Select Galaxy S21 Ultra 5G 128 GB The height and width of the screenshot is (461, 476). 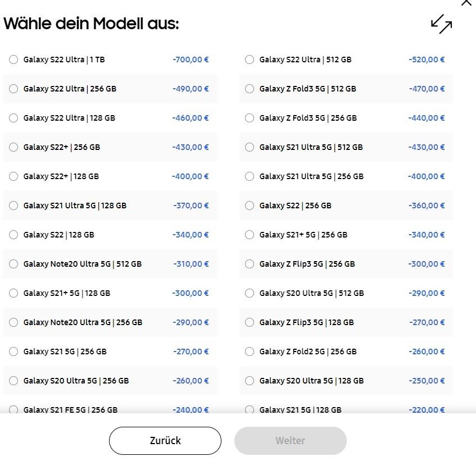point(13,206)
